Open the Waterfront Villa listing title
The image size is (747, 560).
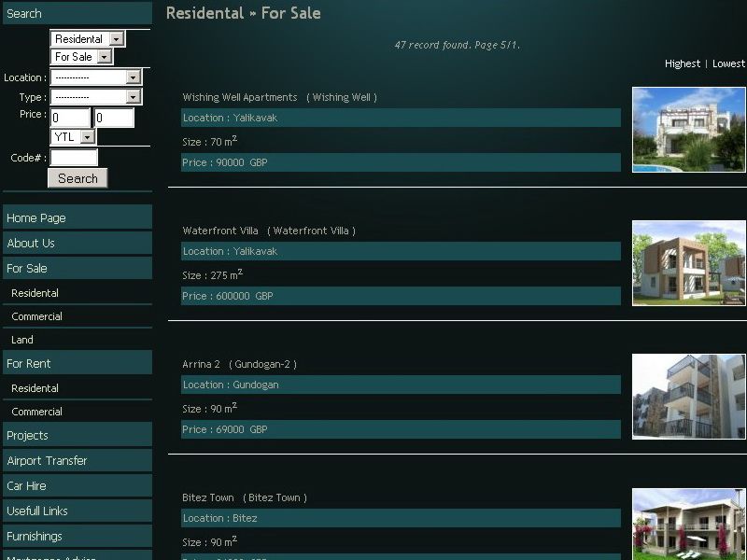pyautogui.click(x=269, y=231)
